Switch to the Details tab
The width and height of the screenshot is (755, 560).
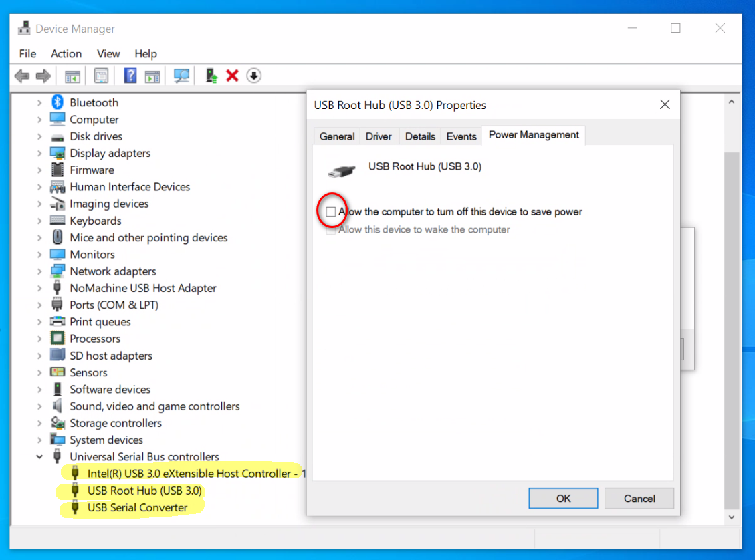pos(420,136)
